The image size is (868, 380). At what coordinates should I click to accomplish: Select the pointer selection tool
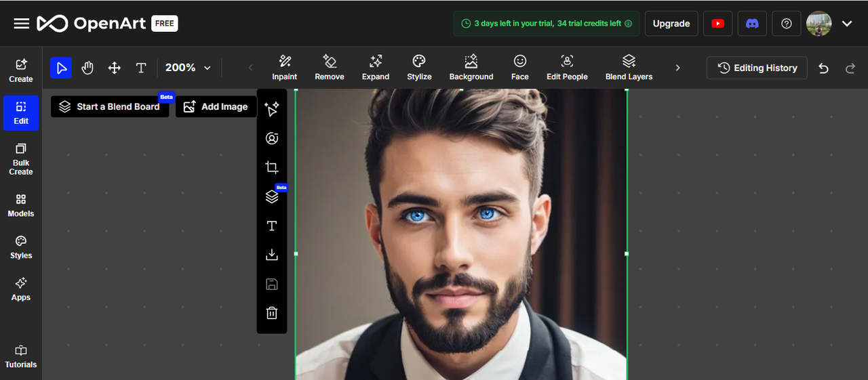click(61, 68)
